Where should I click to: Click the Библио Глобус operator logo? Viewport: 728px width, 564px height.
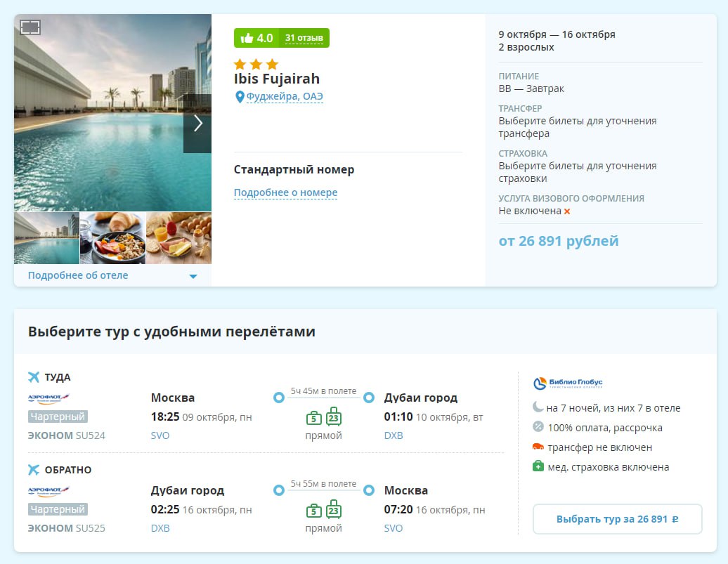point(568,383)
